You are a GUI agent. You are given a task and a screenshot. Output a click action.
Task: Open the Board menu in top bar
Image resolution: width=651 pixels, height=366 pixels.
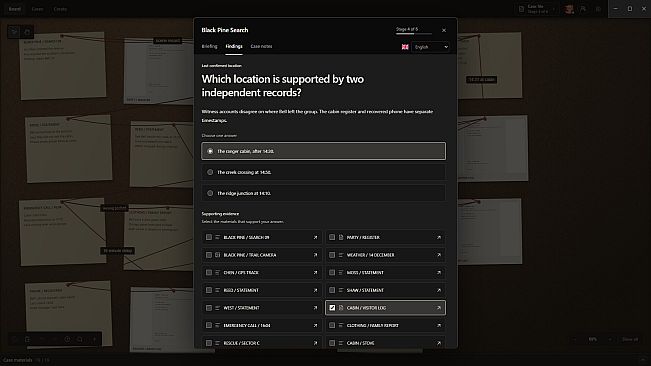tap(15, 9)
